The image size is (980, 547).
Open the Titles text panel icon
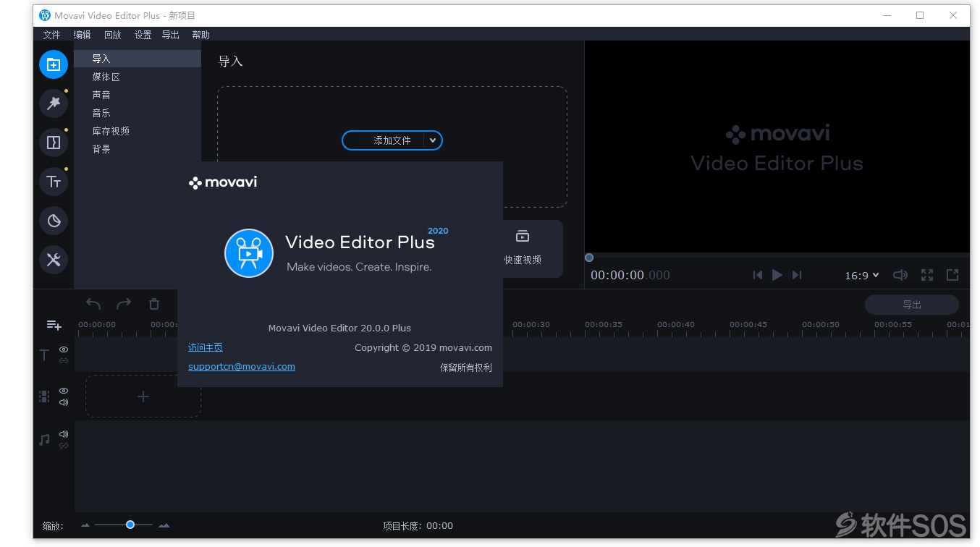tap(54, 182)
